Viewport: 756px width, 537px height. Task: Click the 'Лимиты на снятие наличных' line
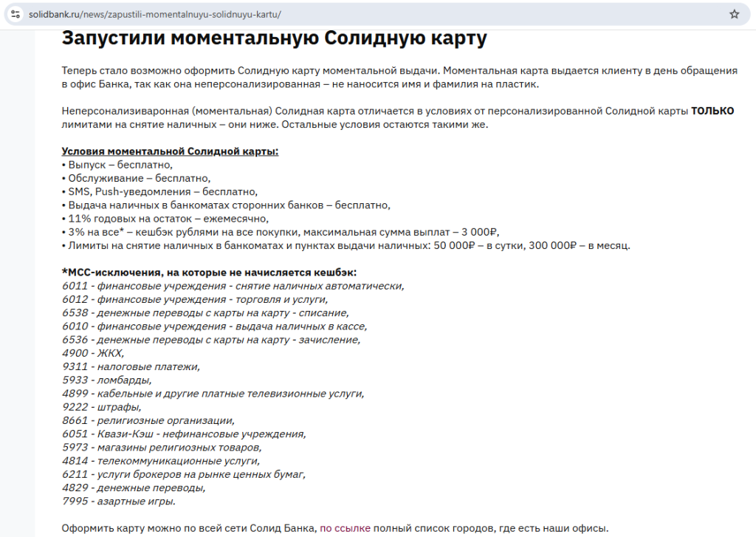[346, 246]
